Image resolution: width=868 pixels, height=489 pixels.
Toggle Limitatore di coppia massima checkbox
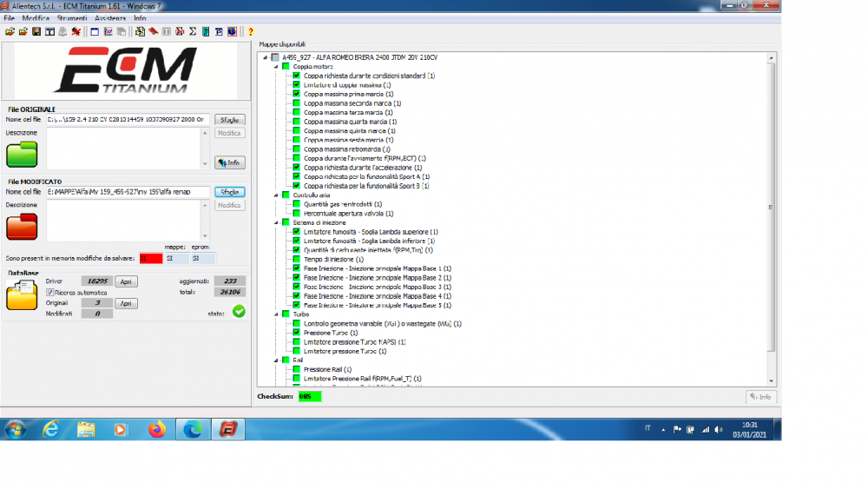click(297, 85)
